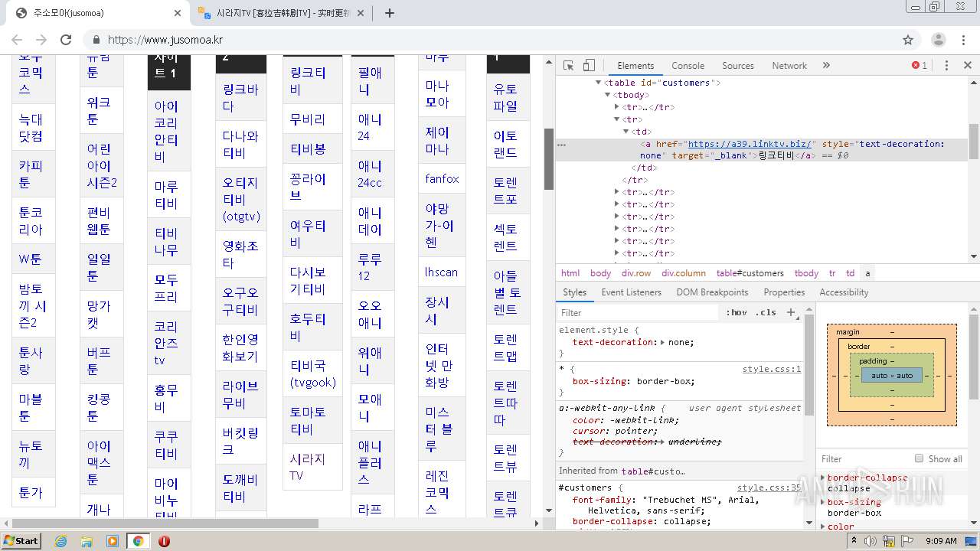The image size is (980, 551).
Task: Show more DevTools tabs chevron
Action: 826,66
